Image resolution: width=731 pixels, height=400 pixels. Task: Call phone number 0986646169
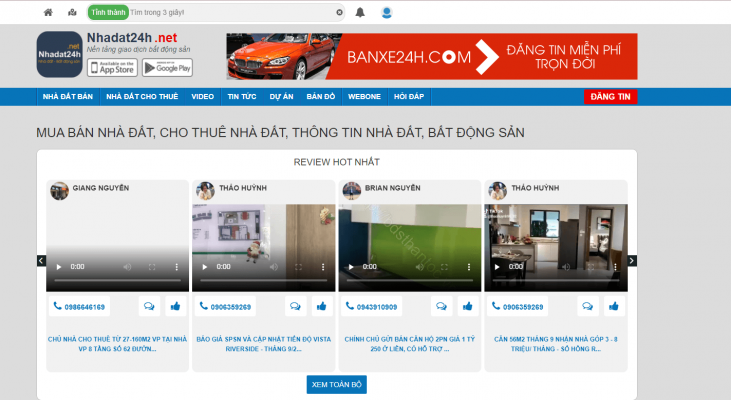point(79,306)
